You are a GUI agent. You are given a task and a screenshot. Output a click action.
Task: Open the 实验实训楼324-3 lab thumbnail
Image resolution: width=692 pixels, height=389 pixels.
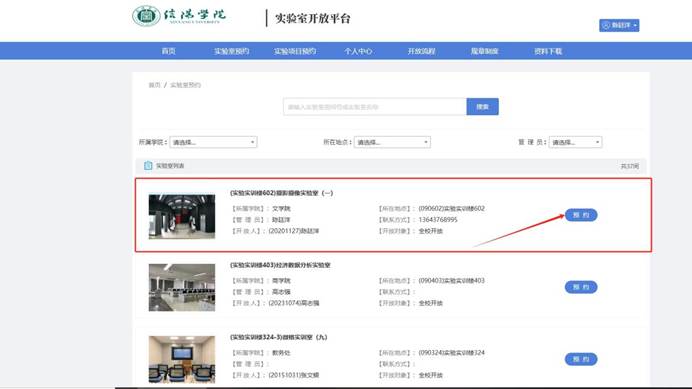click(x=182, y=359)
